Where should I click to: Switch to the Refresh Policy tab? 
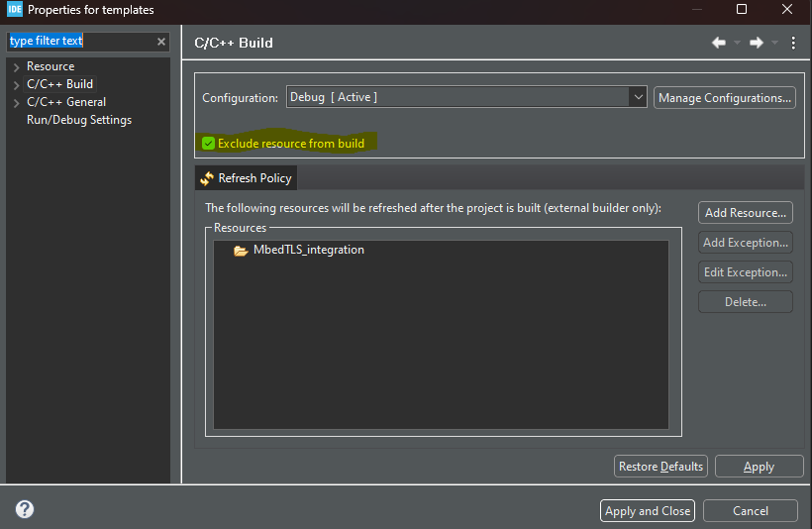point(254,178)
